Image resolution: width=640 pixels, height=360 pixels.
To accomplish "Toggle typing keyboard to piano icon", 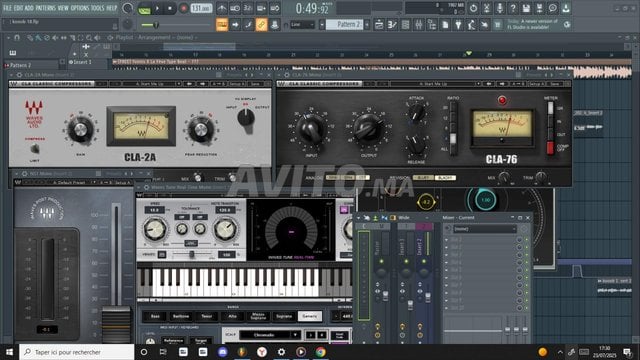I will tap(222, 25).
